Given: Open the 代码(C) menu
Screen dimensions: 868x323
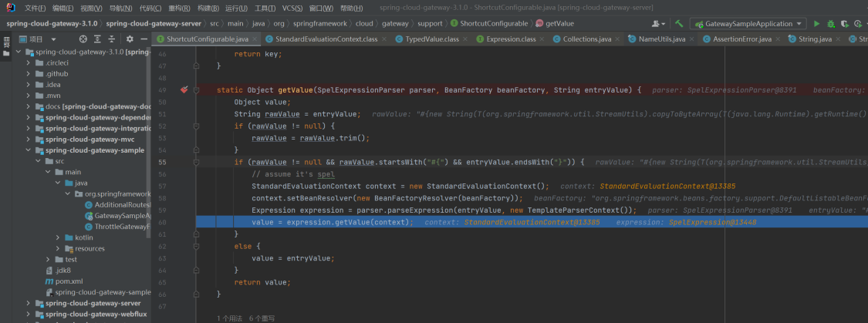Looking at the screenshot, I should pos(150,8).
